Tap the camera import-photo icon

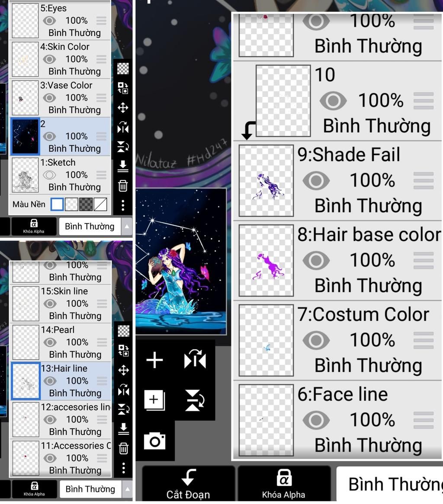pyautogui.click(x=154, y=441)
